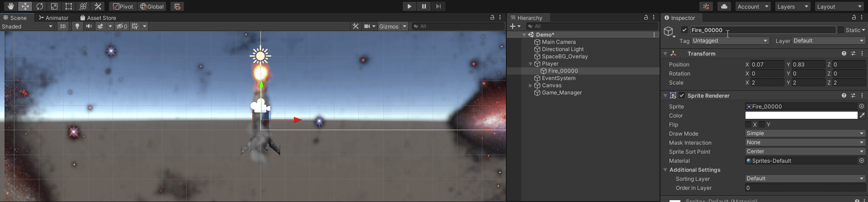Disable the Sprite Renderer component checkbox
The height and width of the screenshot is (202, 868).
pyautogui.click(x=682, y=95)
